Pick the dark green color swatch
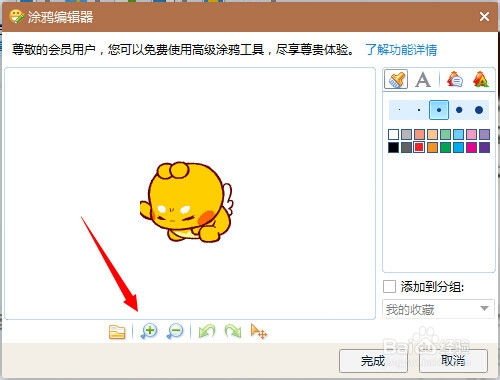 445,147
